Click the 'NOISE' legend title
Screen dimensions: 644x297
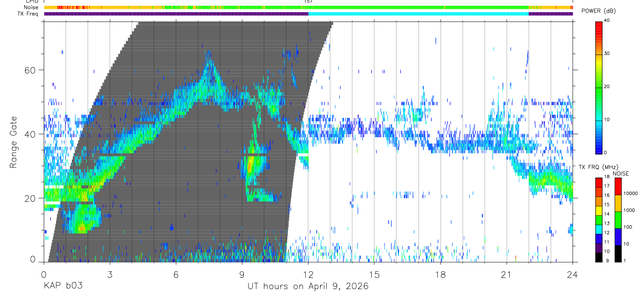tap(620, 173)
